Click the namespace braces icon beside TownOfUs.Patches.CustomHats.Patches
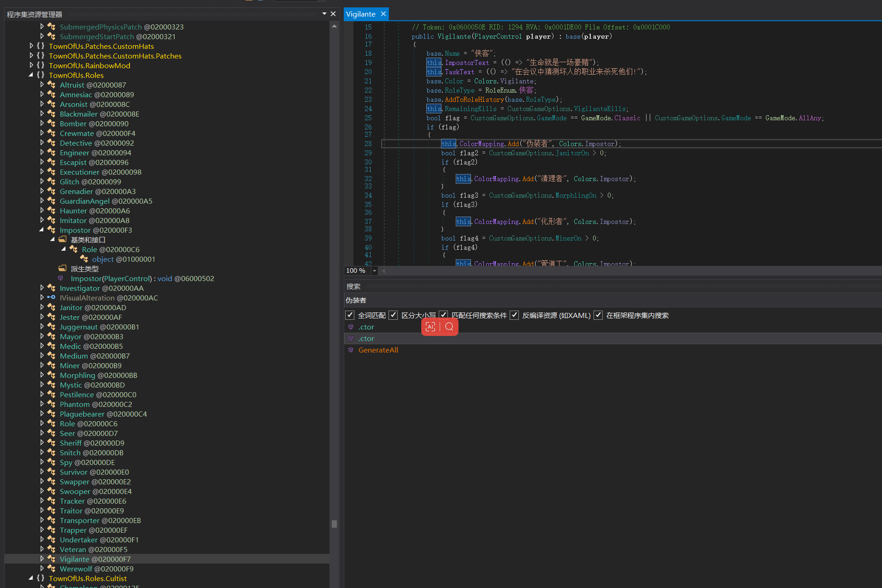Viewport: 882px width, 588px height. 41,56
